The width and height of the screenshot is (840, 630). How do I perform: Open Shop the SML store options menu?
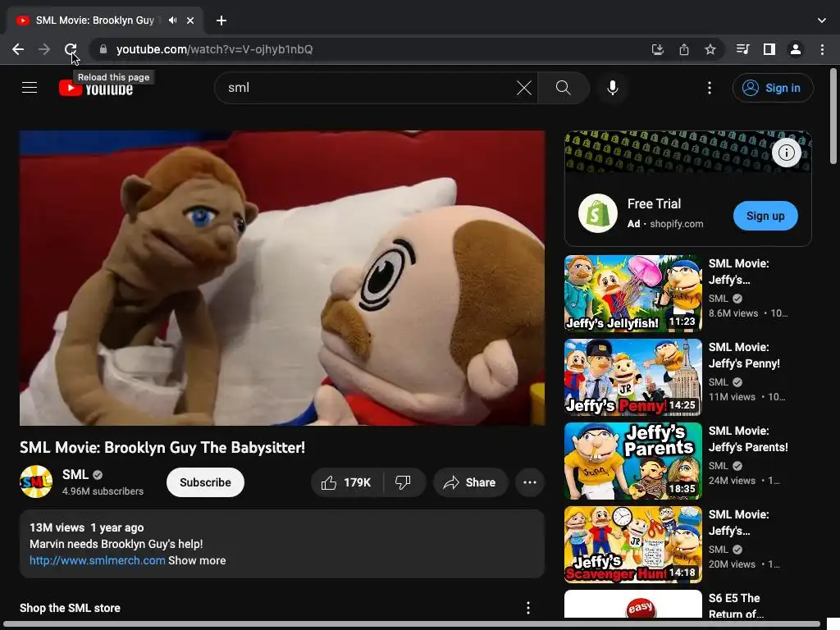(527, 608)
